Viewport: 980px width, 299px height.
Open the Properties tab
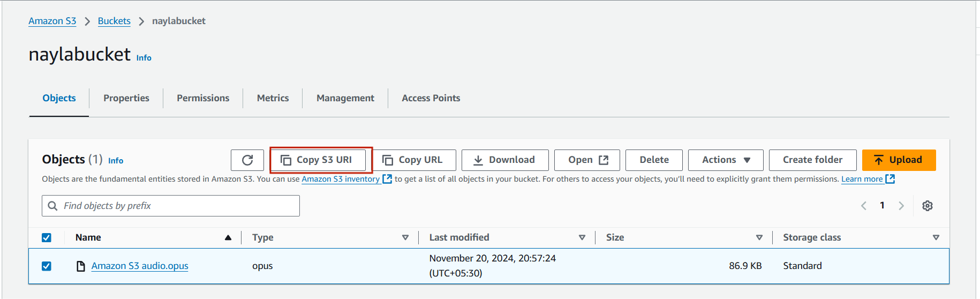pos(126,98)
